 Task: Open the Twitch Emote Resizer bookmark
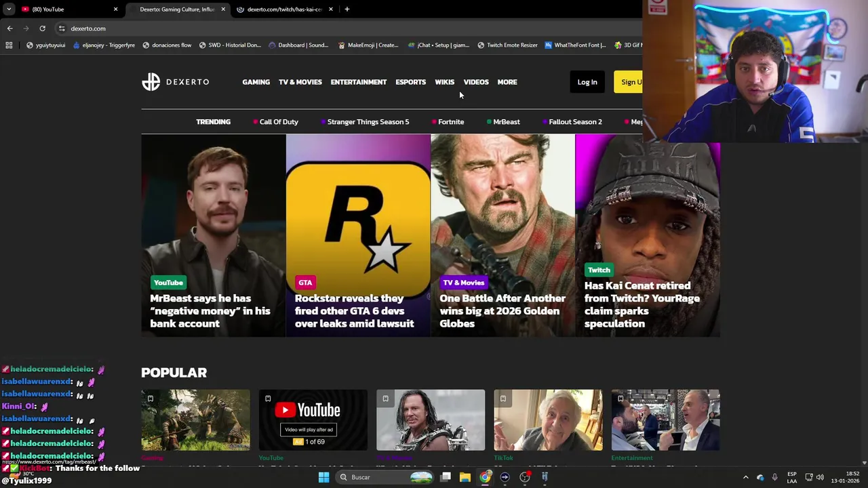[507, 45]
